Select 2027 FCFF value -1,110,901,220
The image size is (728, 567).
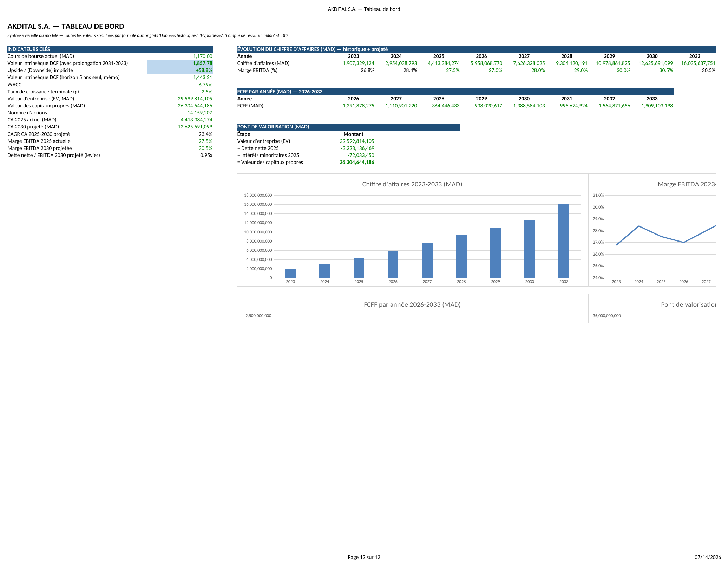(x=400, y=106)
